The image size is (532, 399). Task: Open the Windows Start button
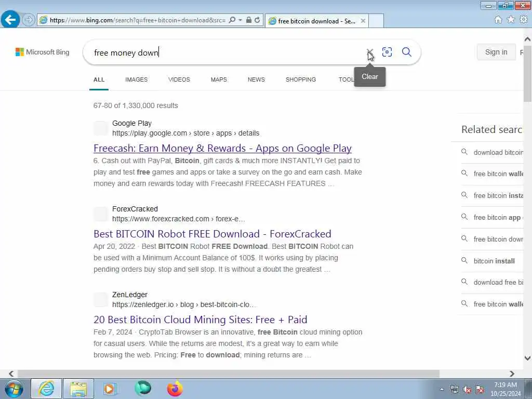(14, 389)
